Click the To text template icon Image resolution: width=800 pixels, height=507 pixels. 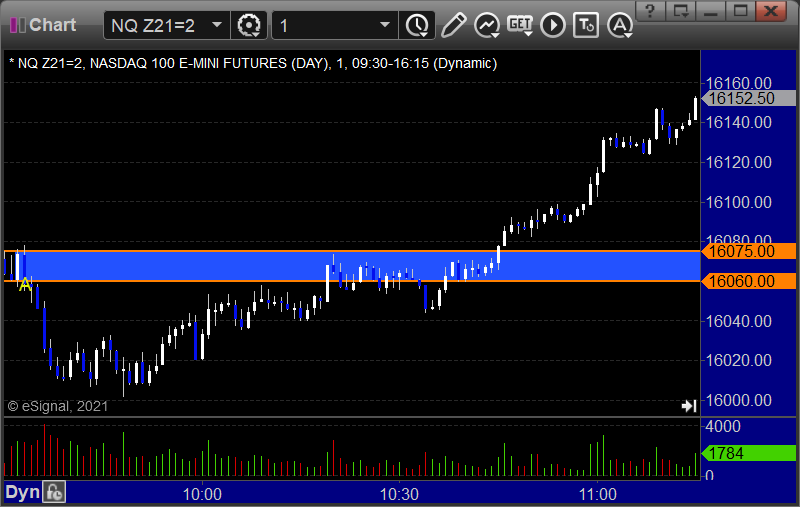586,25
